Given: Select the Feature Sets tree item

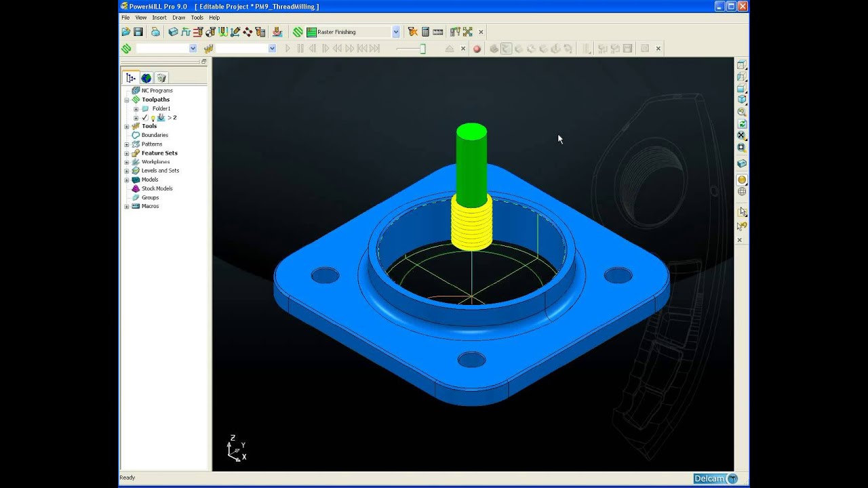Looking at the screenshot, I should click(159, 153).
